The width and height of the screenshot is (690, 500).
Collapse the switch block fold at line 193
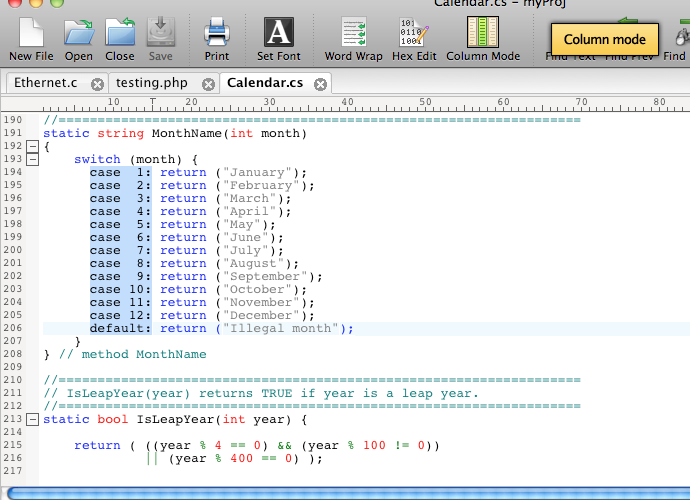[x=33, y=159]
